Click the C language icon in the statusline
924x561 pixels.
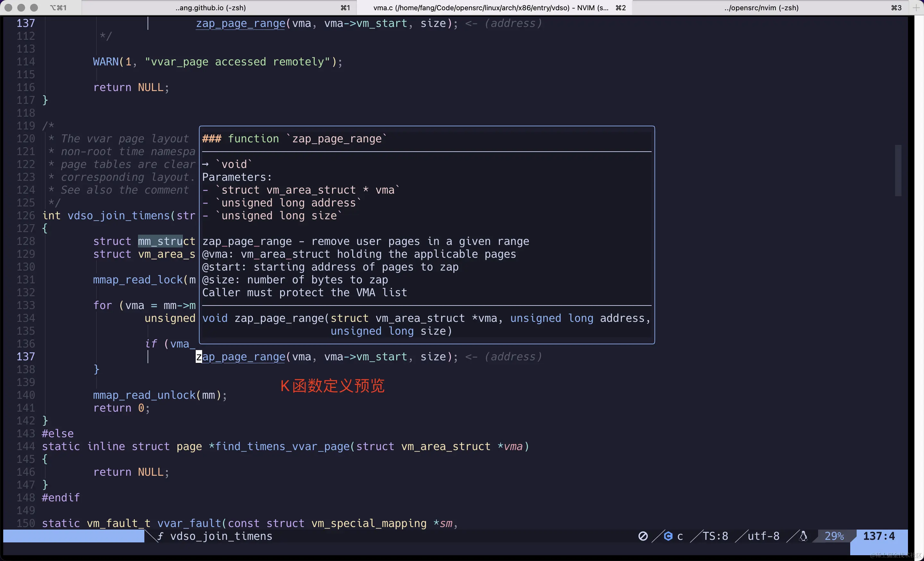669,536
